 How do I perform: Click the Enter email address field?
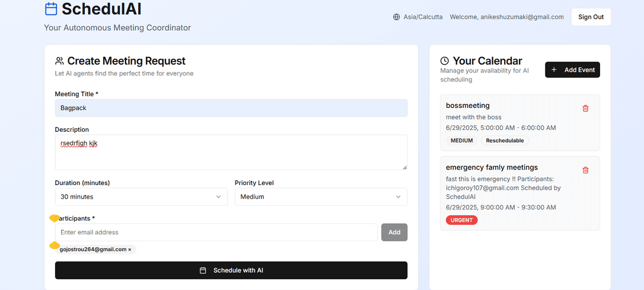216,232
